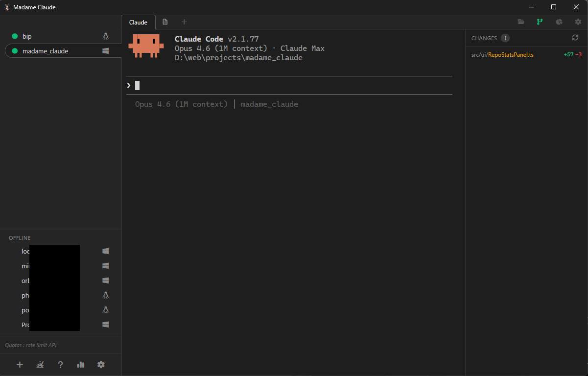Open the pie chart stats icon
The image size is (588, 376).
559,22
